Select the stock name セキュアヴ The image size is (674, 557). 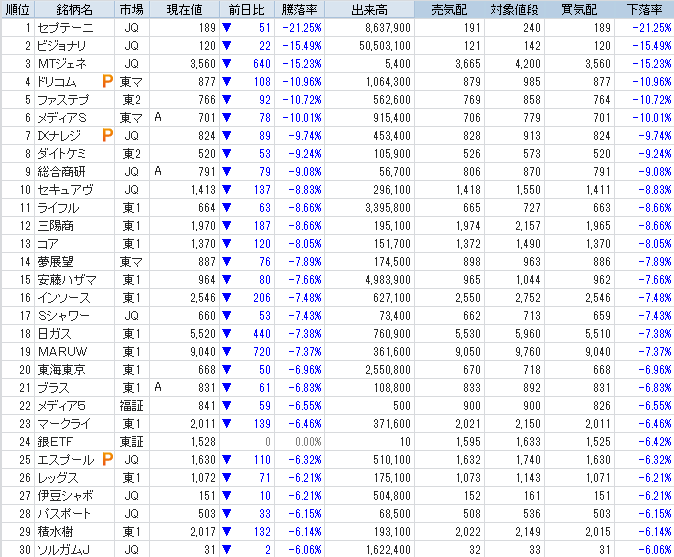65,190
